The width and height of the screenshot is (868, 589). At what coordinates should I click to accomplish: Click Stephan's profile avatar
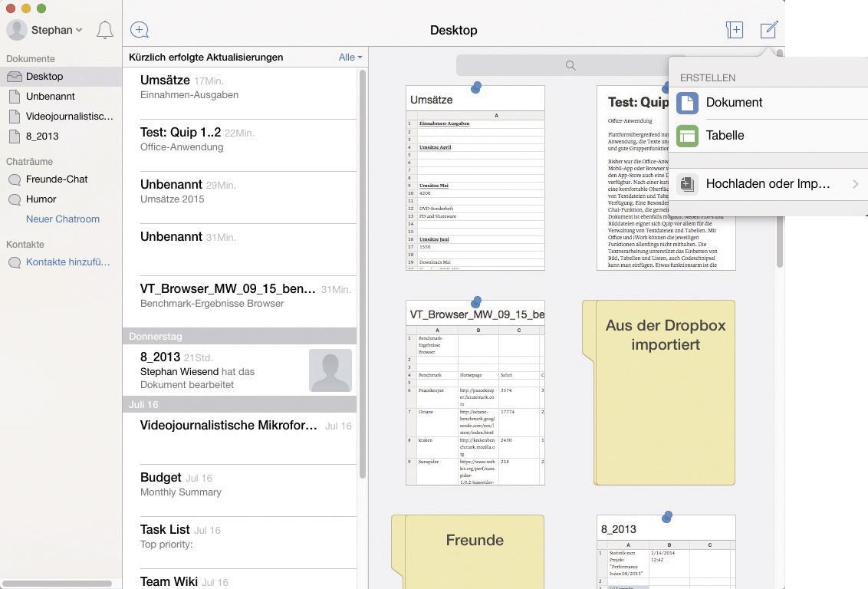pos(16,30)
